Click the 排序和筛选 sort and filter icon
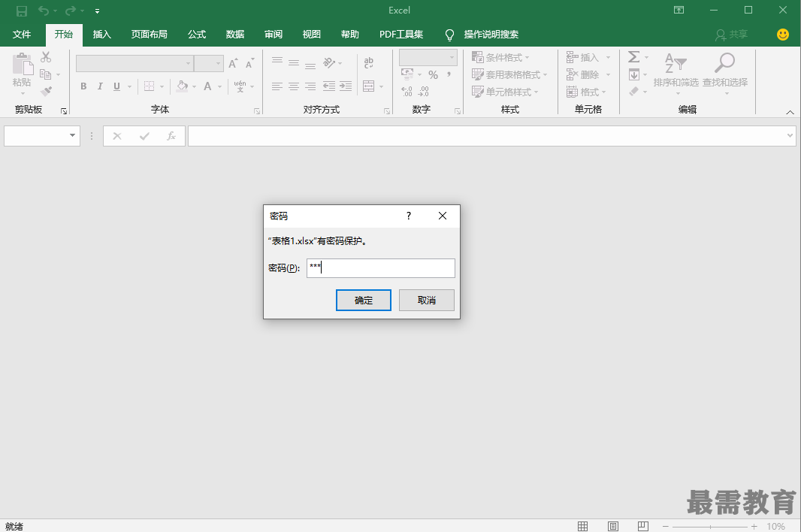The width and height of the screenshot is (801, 532). coord(676,63)
